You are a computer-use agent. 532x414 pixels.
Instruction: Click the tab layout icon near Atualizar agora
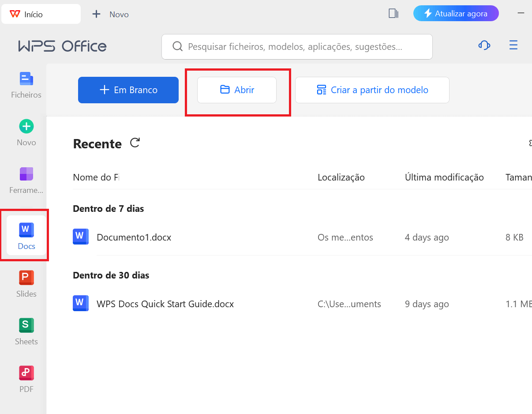pos(393,13)
